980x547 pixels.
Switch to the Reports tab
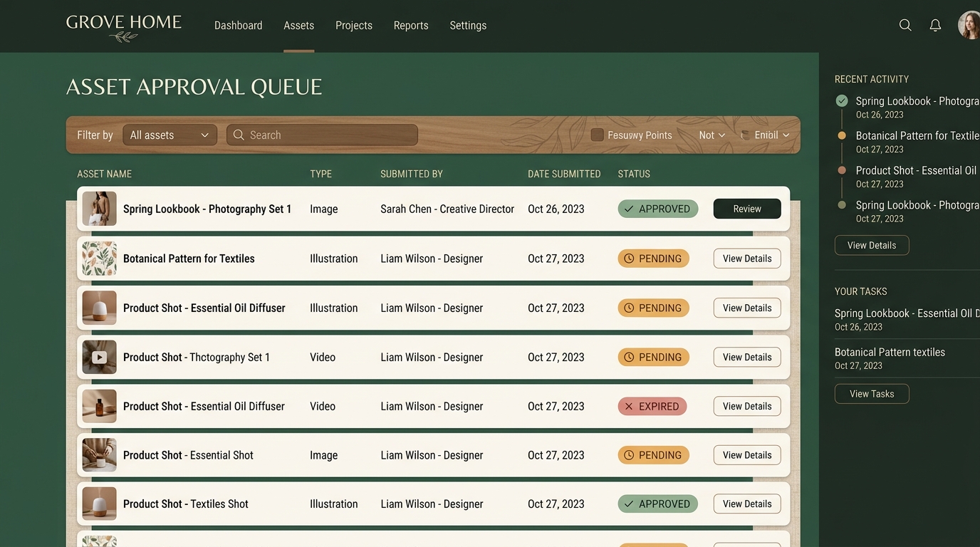411,25
